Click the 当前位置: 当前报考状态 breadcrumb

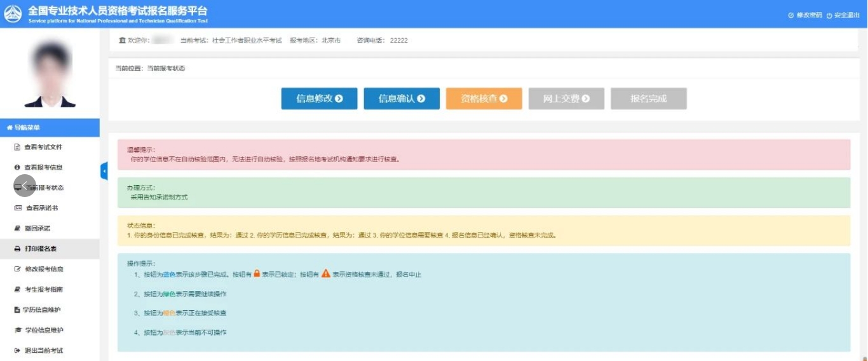click(150, 68)
